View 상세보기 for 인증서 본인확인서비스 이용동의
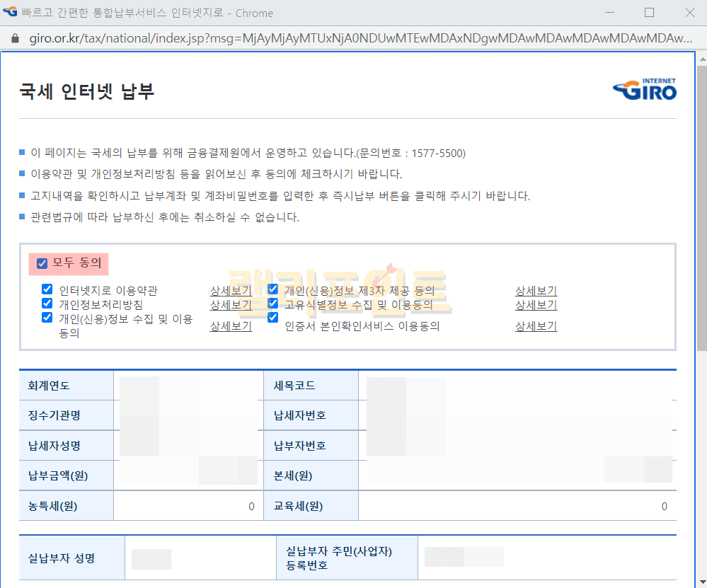The height and width of the screenshot is (588, 707). [x=536, y=326]
